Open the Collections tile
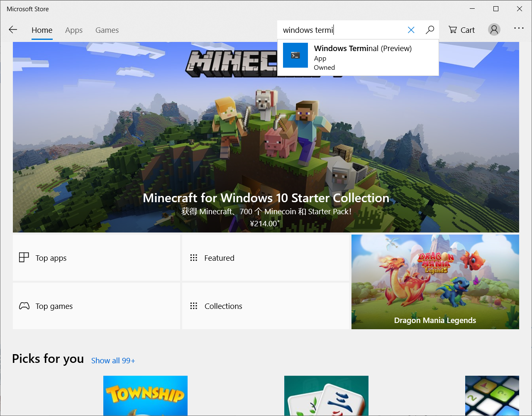The image size is (532, 416). pos(266,306)
